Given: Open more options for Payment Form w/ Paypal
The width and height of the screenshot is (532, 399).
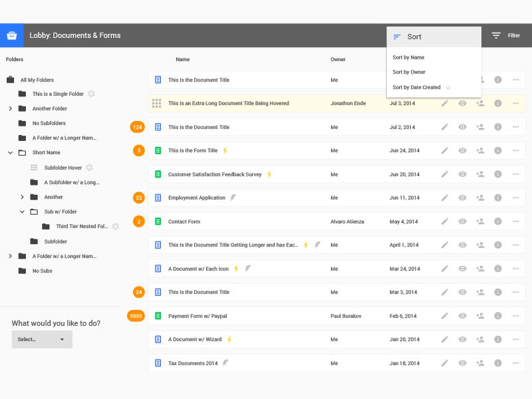Looking at the screenshot, I should point(515,316).
